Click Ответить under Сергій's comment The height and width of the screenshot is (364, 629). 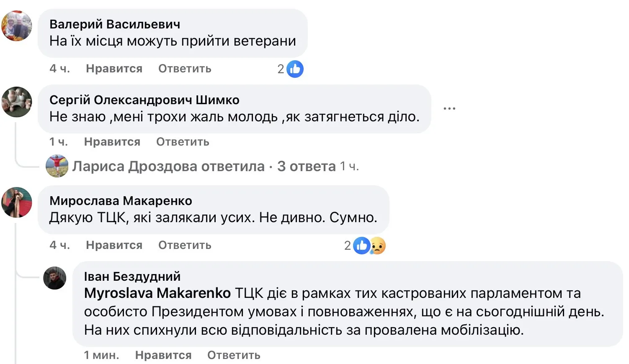tap(183, 141)
